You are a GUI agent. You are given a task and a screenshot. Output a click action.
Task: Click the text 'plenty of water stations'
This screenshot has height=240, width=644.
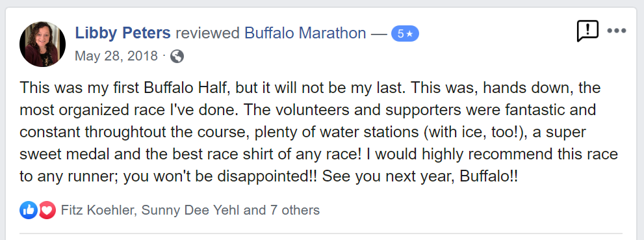pyautogui.click(x=333, y=133)
